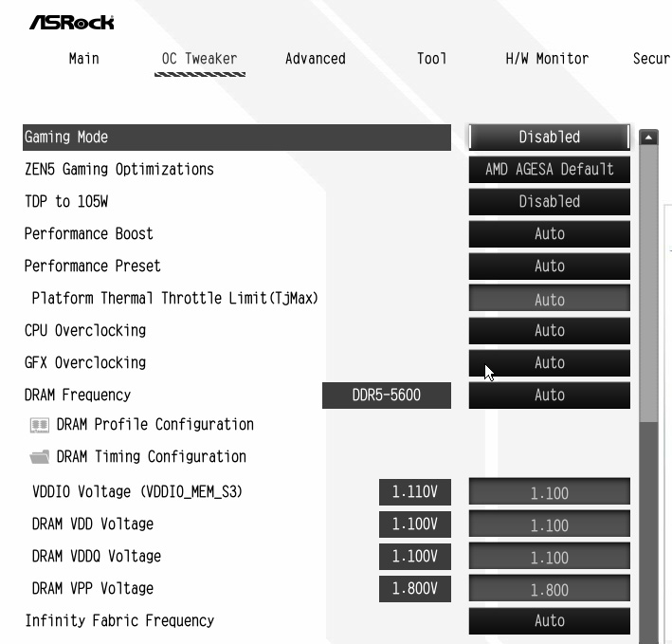Select the TDP to 105W label
The height and width of the screenshot is (644, 672).
[x=66, y=201]
